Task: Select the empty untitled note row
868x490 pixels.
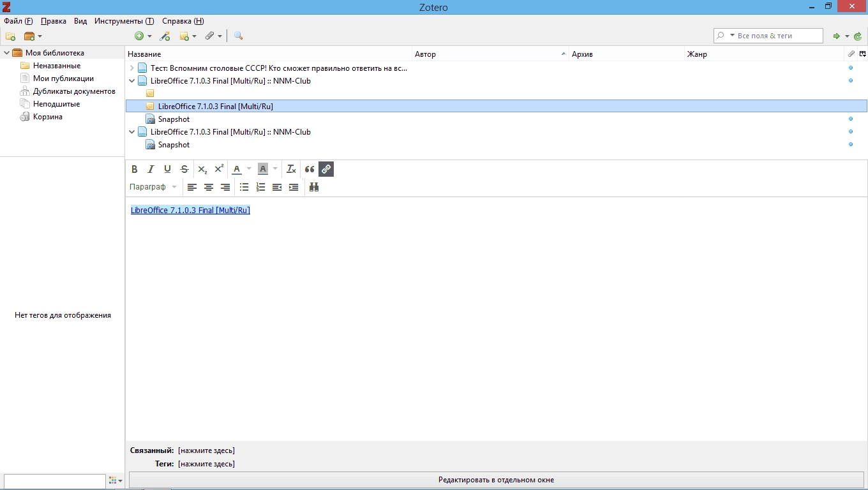Action: pyautogui.click(x=497, y=94)
